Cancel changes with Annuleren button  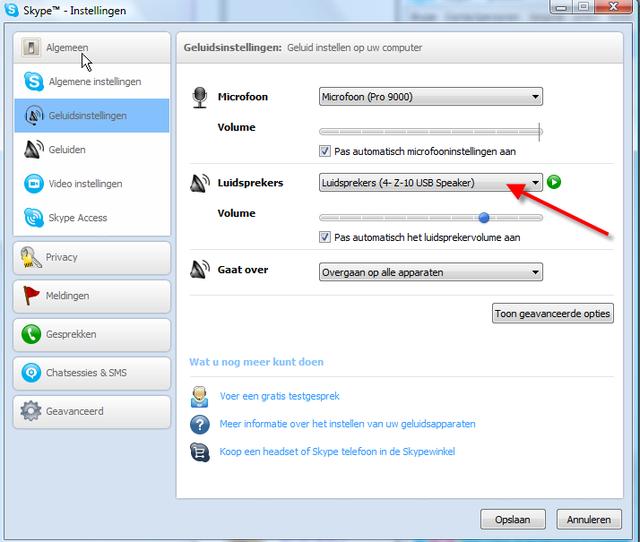point(589,520)
